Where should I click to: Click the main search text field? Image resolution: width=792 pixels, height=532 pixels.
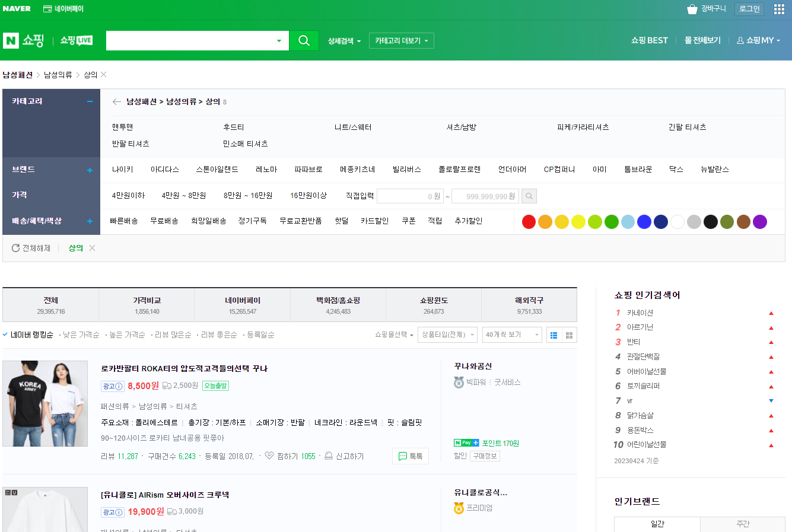(190, 41)
